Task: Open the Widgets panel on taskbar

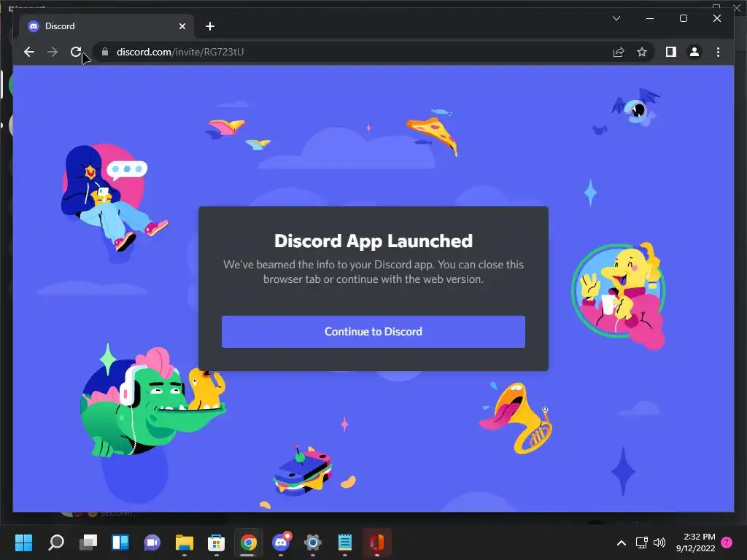Action: point(120,542)
